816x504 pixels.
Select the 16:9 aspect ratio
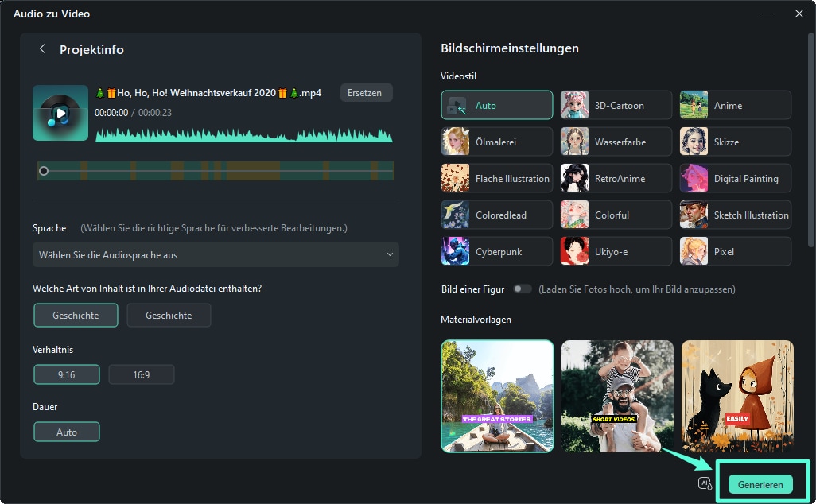tap(142, 374)
